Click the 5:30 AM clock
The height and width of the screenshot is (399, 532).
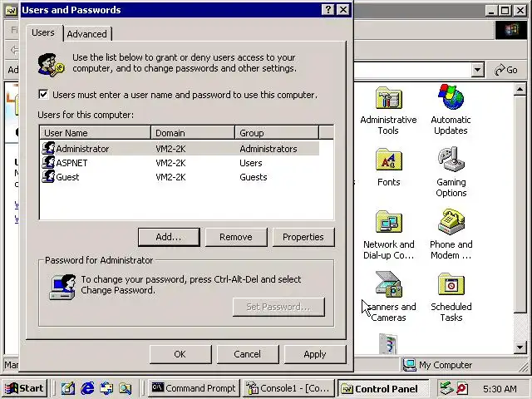[500, 388]
